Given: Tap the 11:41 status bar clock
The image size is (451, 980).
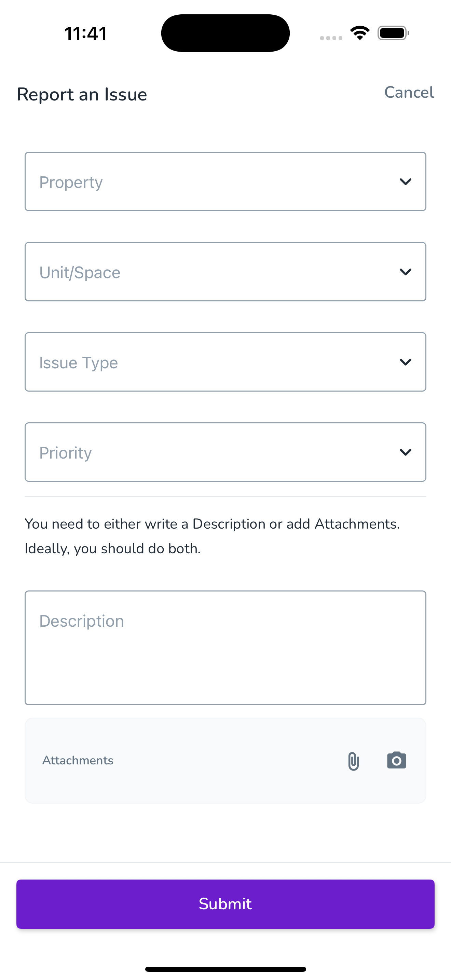Looking at the screenshot, I should pyautogui.click(x=85, y=33).
